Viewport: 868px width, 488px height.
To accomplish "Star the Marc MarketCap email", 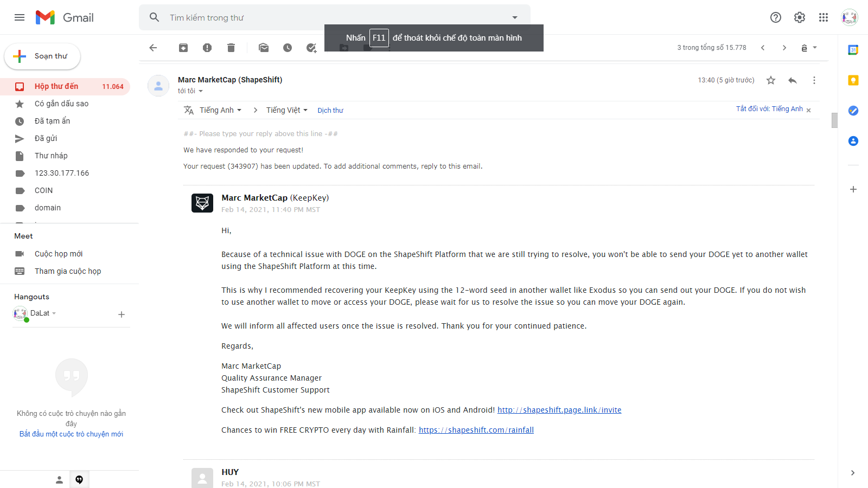I will click(771, 80).
